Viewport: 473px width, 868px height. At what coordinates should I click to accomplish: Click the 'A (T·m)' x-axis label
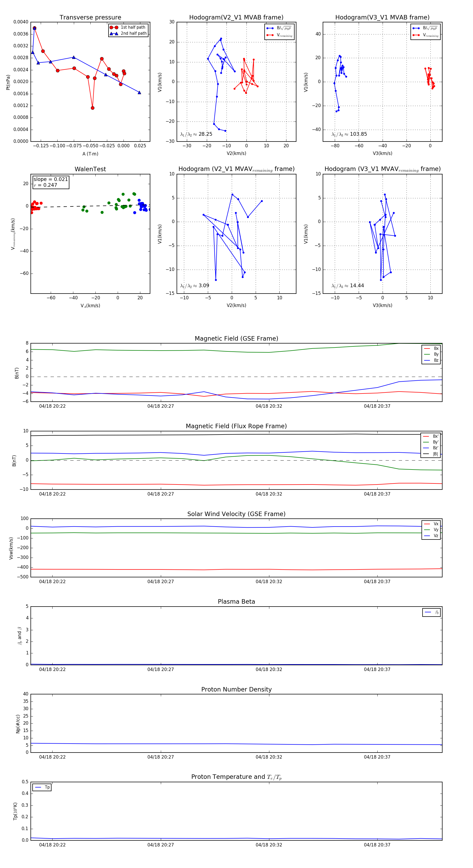[90, 154]
